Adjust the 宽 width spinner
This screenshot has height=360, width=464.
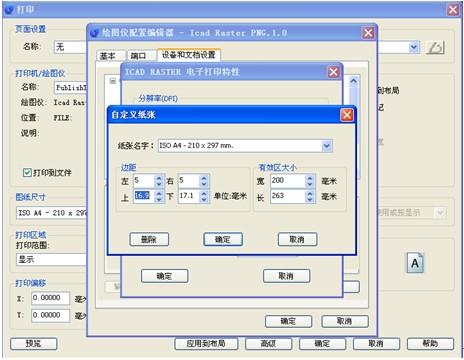(310, 181)
